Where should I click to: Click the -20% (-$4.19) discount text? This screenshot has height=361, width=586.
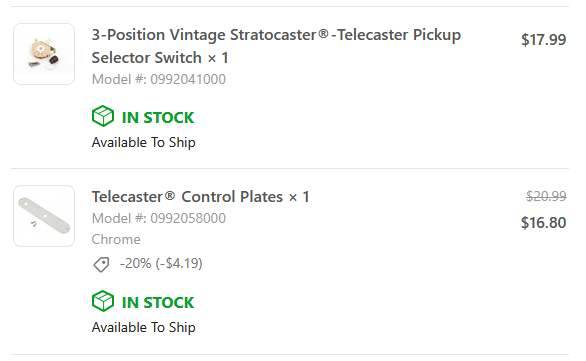pyautogui.click(x=161, y=263)
